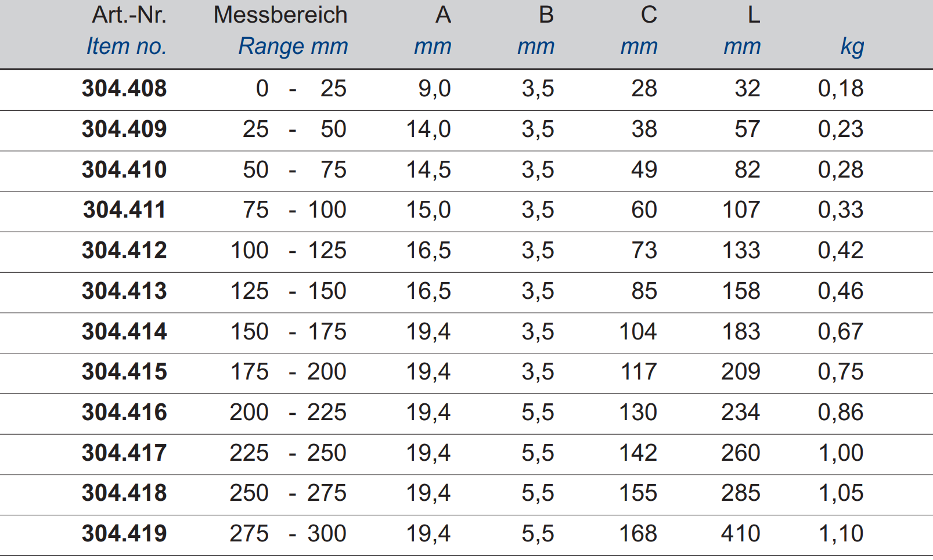933x560 pixels.
Task: Select item number 304.417
Action: tap(124, 453)
